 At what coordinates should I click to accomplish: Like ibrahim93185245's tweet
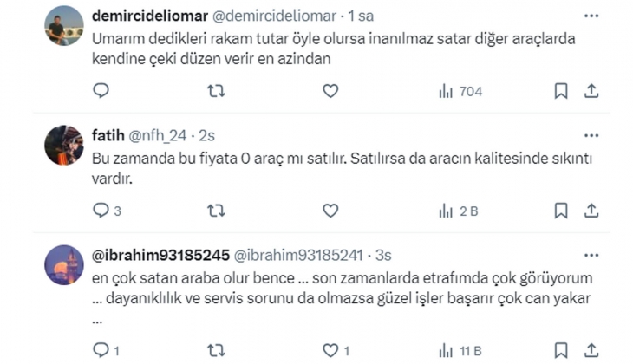330,351
